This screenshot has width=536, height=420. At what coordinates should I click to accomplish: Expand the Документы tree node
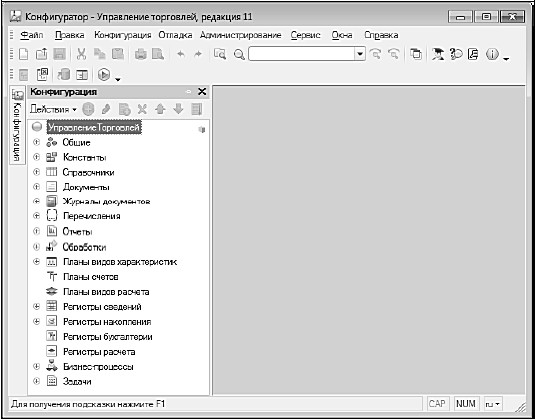pyautogui.click(x=36, y=187)
